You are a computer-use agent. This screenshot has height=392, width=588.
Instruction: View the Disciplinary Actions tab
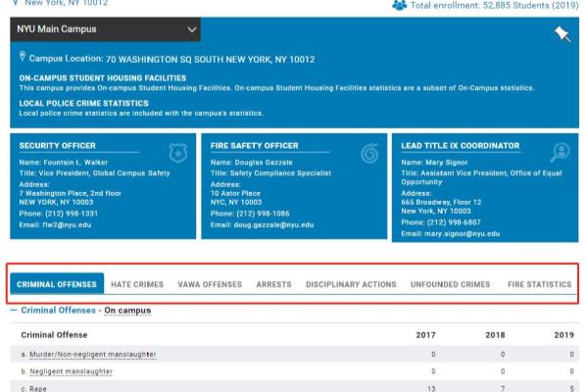(351, 284)
